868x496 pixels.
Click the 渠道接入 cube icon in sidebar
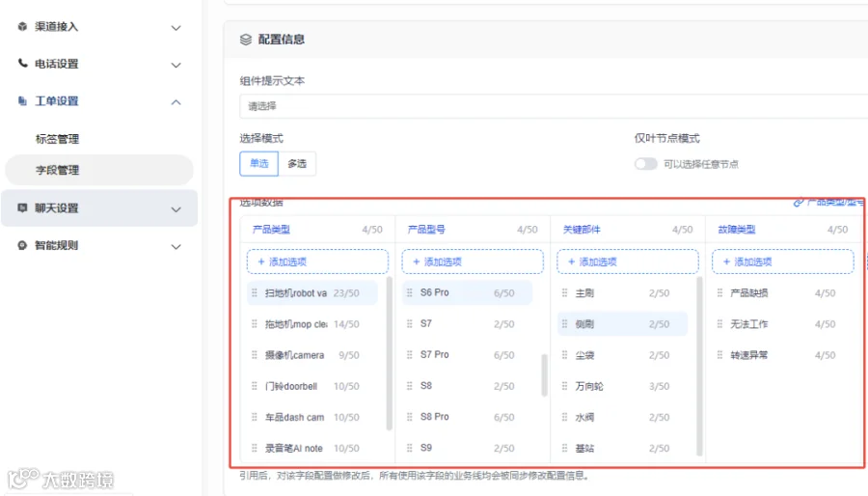[22, 27]
